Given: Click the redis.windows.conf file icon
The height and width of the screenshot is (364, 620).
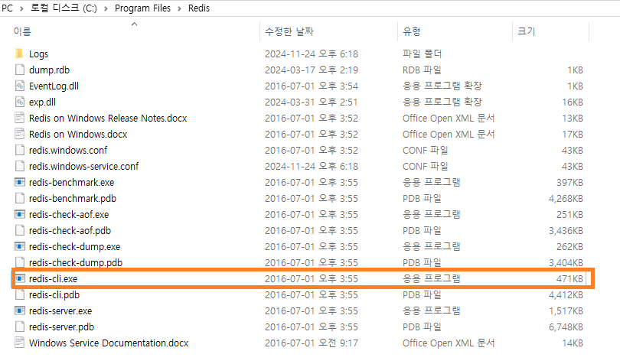Looking at the screenshot, I should click(19, 150).
